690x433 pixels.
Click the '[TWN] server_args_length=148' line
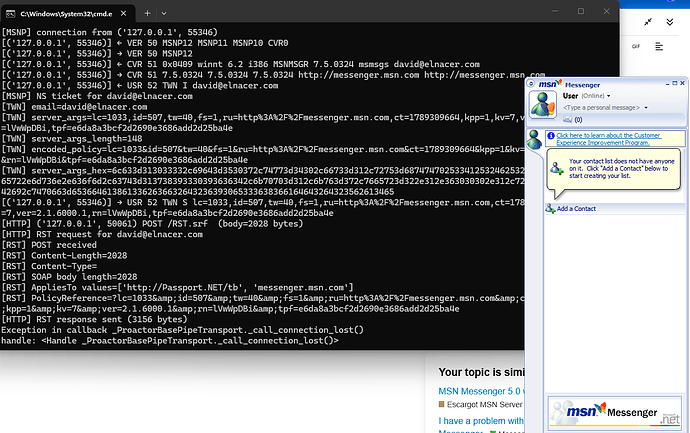coord(72,139)
